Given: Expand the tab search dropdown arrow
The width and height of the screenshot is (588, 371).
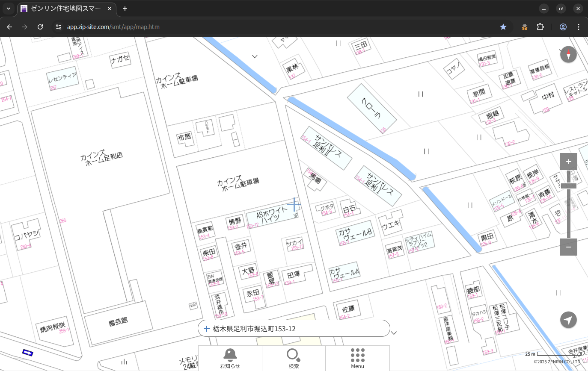Looking at the screenshot, I should pos(9,9).
